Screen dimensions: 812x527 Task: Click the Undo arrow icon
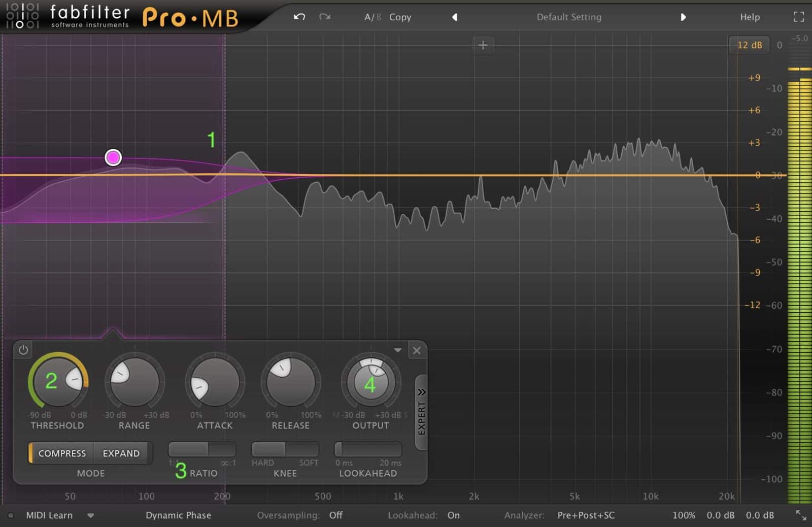[x=299, y=17]
